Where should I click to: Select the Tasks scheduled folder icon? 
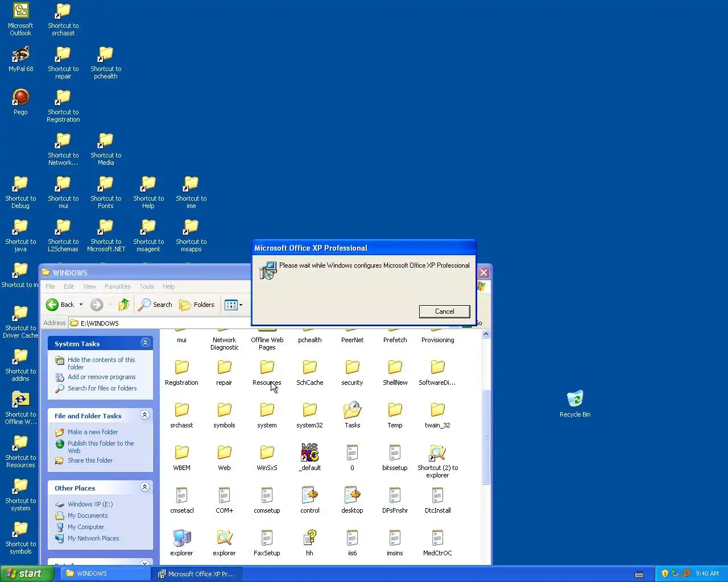click(352, 414)
